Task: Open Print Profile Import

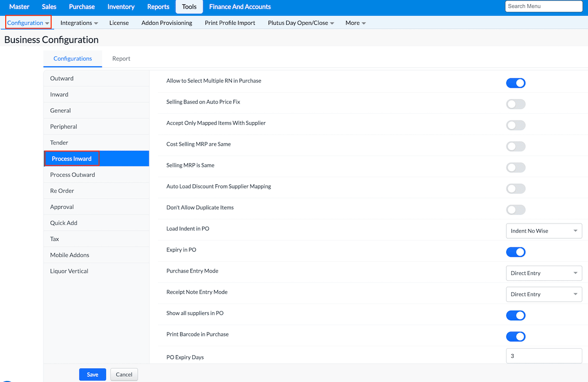Action: [x=230, y=22]
